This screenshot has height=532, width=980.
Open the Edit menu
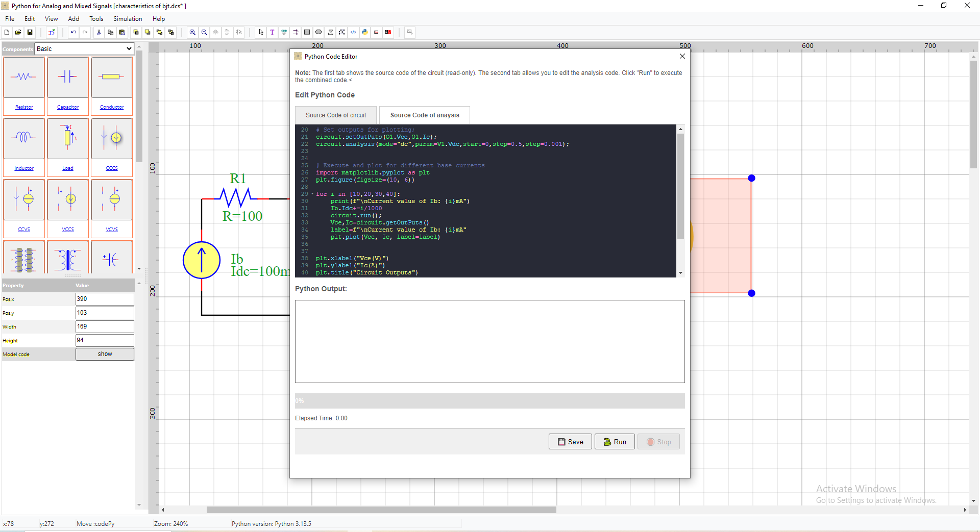click(30, 19)
